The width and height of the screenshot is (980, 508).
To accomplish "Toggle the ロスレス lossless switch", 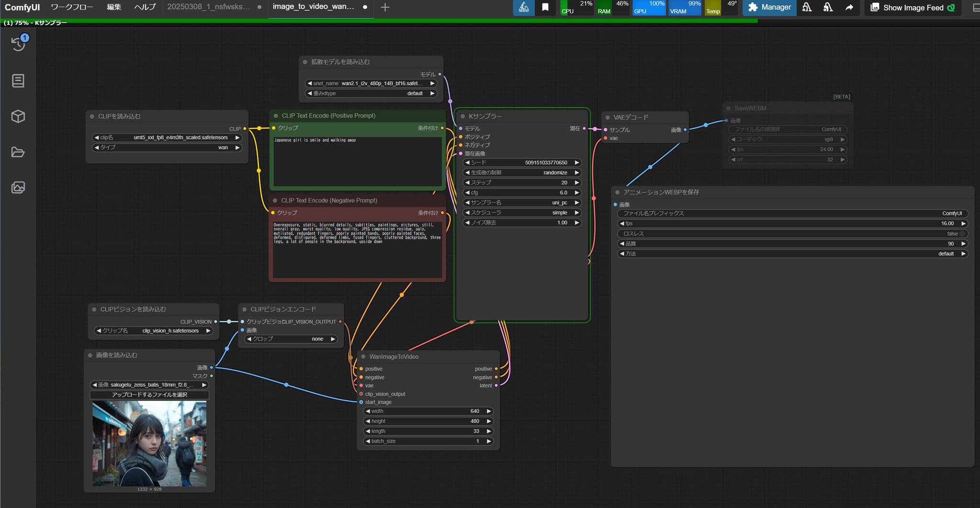I will click(x=962, y=234).
